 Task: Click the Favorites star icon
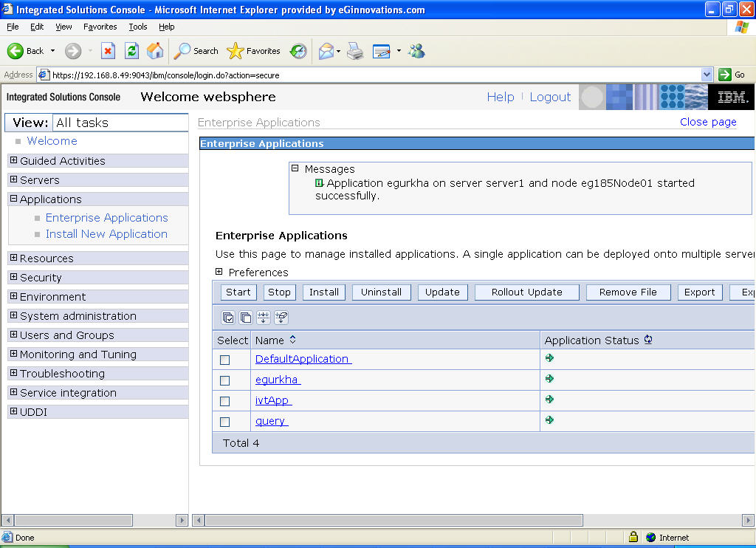click(x=236, y=51)
